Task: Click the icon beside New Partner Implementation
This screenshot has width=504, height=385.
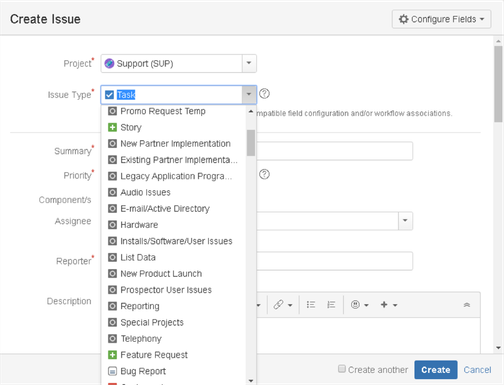Action: click(x=112, y=144)
